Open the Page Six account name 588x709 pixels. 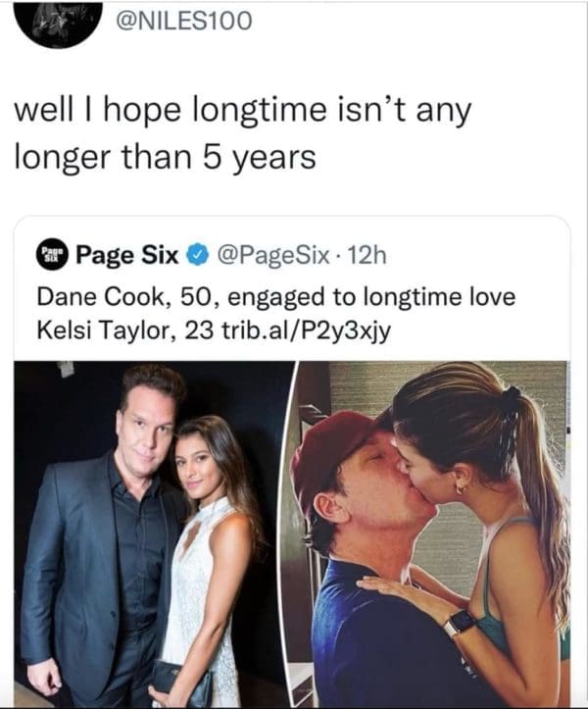126,255
